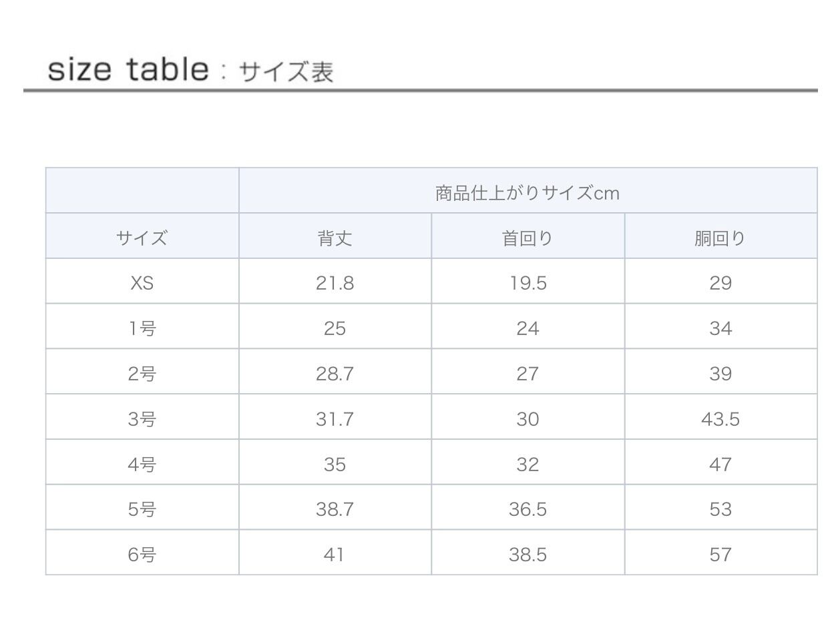This screenshot has height=636, width=840.
Task: Click the 19.5 neck measurement cell
Action: tap(528, 283)
